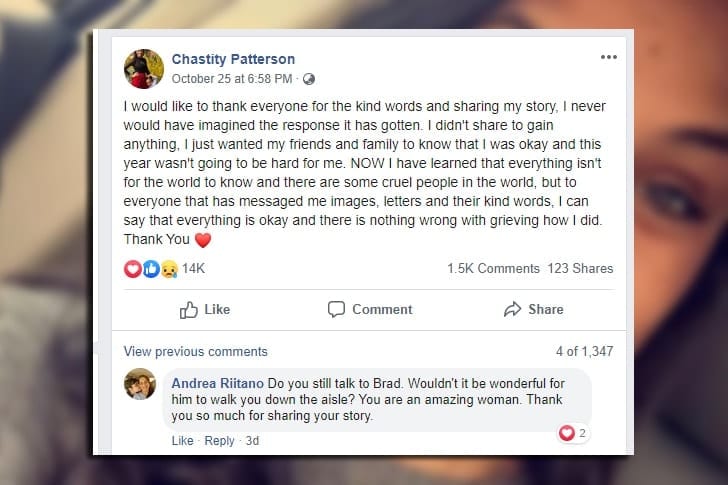The image size is (728, 485).
Task: Reply to Andrea Riitano's comment
Action: (x=219, y=441)
